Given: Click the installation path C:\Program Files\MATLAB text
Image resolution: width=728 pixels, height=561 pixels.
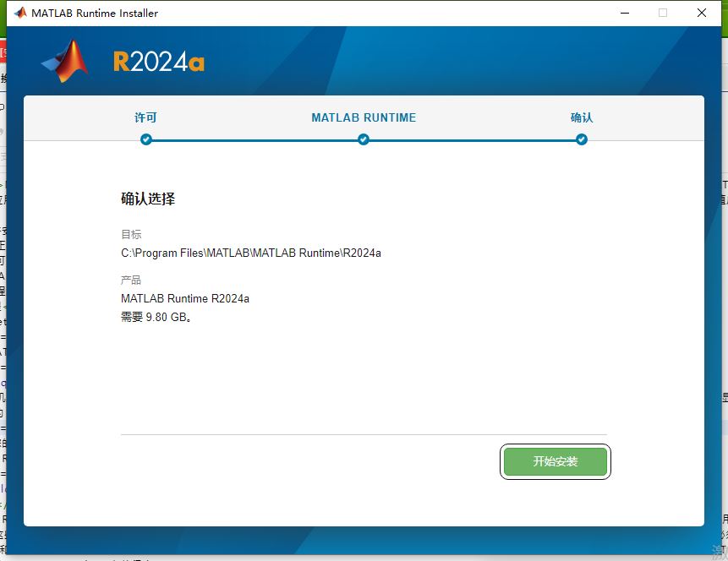Looking at the screenshot, I should [x=251, y=253].
